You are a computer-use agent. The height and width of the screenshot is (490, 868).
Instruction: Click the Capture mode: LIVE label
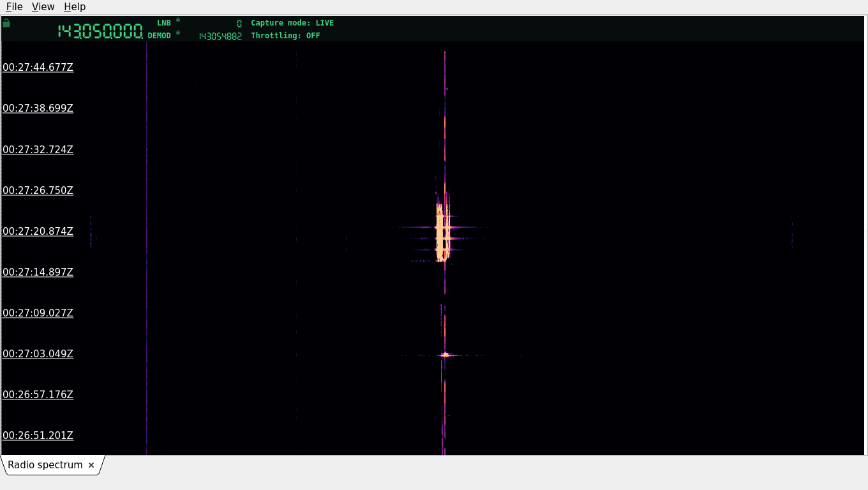point(292,23)
